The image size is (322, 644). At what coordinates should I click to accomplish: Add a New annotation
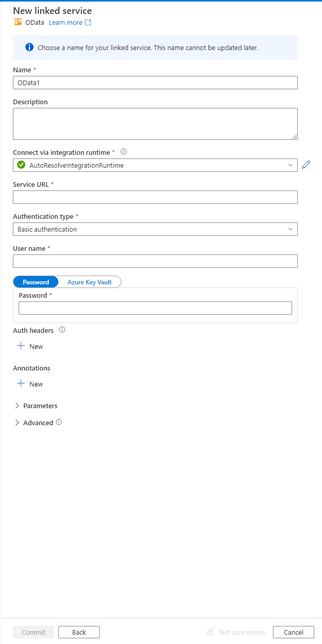30,384
